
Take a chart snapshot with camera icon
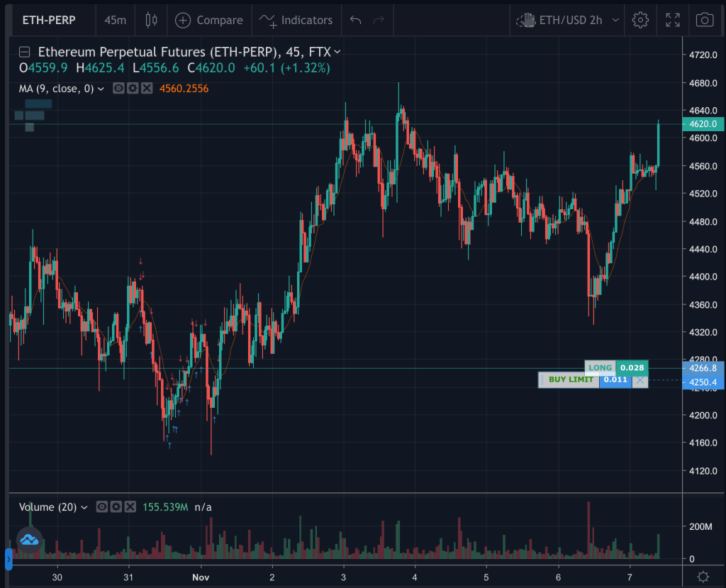tap(704, 20)
